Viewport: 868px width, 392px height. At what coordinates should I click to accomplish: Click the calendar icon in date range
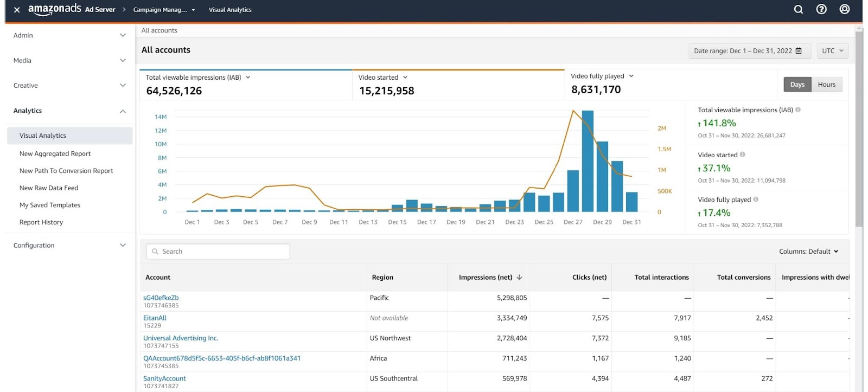pos(799,51)
